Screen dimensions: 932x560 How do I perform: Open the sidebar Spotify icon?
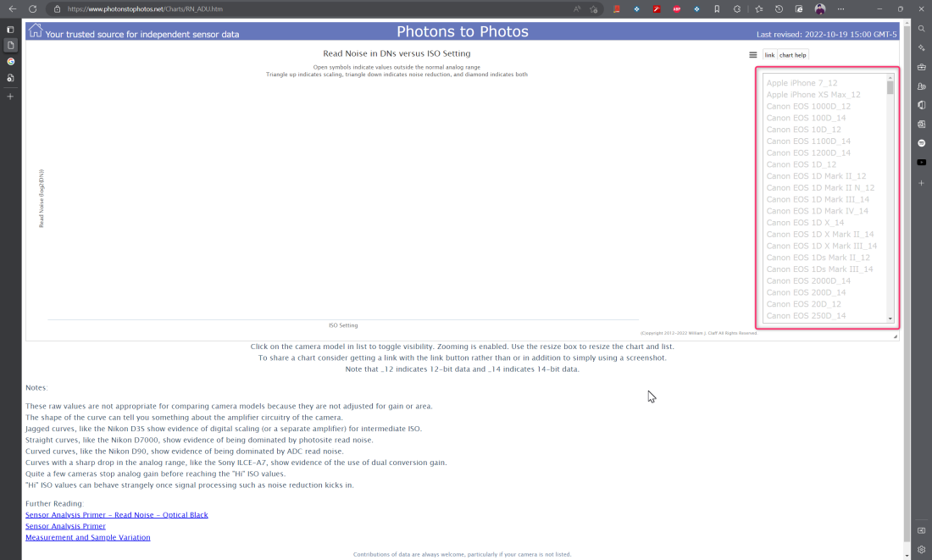[921, 142]
